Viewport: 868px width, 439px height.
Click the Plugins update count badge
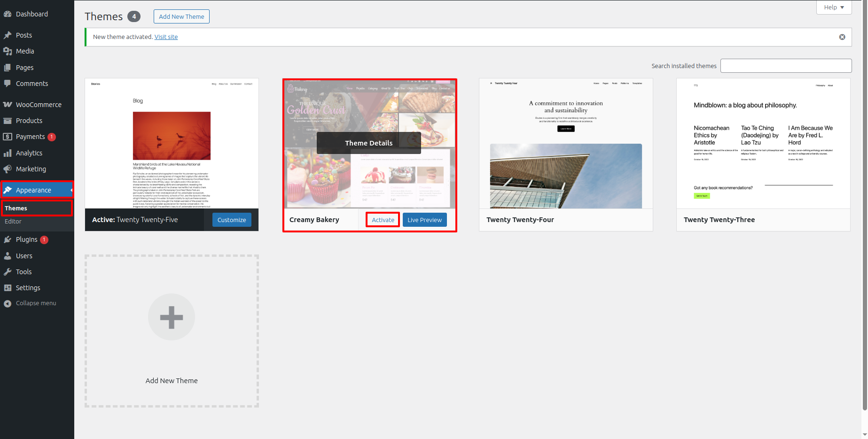[x=44, y=240]
